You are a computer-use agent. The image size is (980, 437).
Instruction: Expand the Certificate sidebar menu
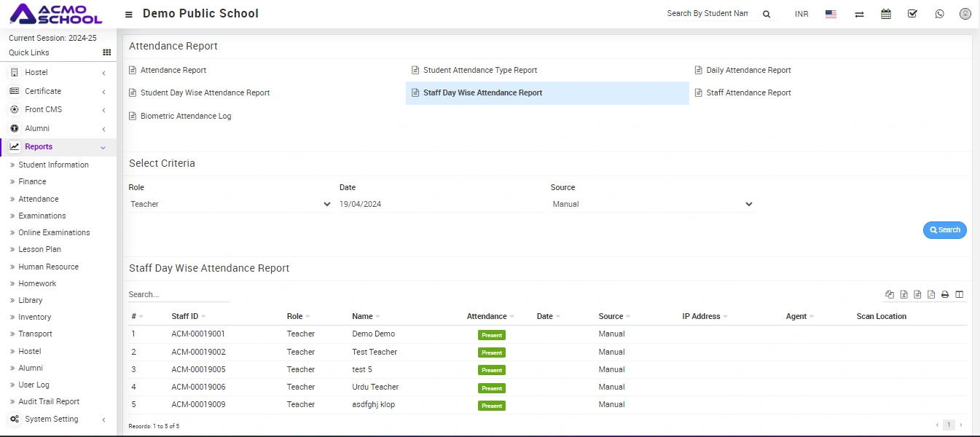[58, 91]
